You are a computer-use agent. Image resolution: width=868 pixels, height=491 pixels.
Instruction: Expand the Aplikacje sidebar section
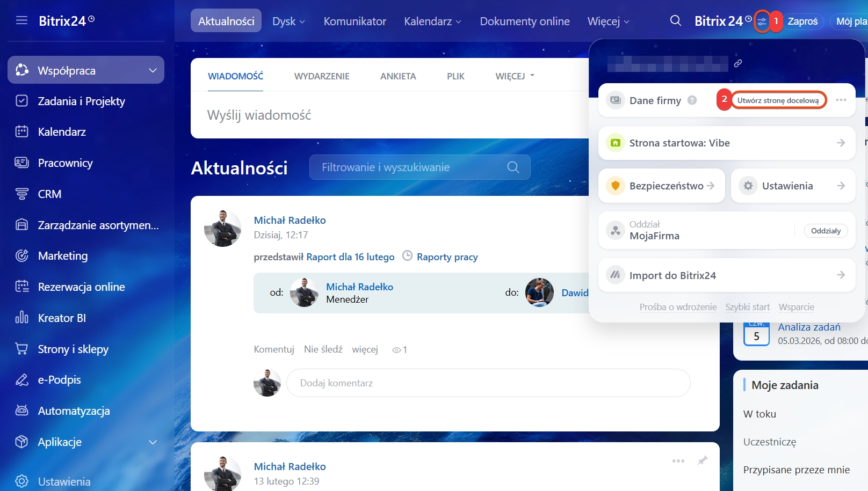153,442
